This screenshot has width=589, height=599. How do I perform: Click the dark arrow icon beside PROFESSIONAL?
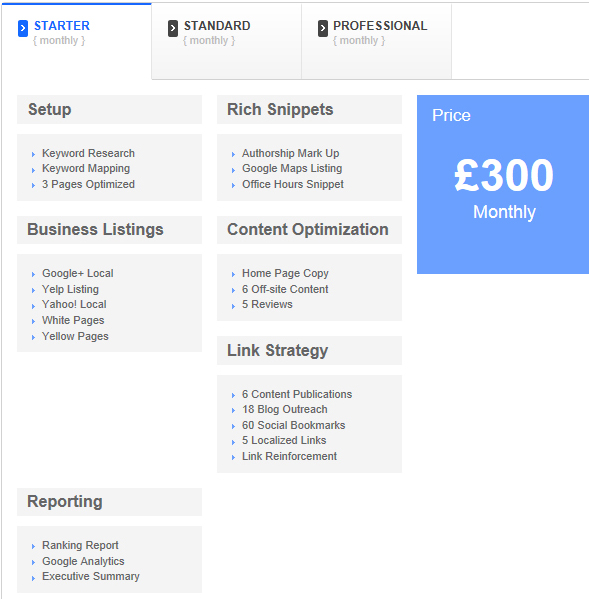point(323,28)
